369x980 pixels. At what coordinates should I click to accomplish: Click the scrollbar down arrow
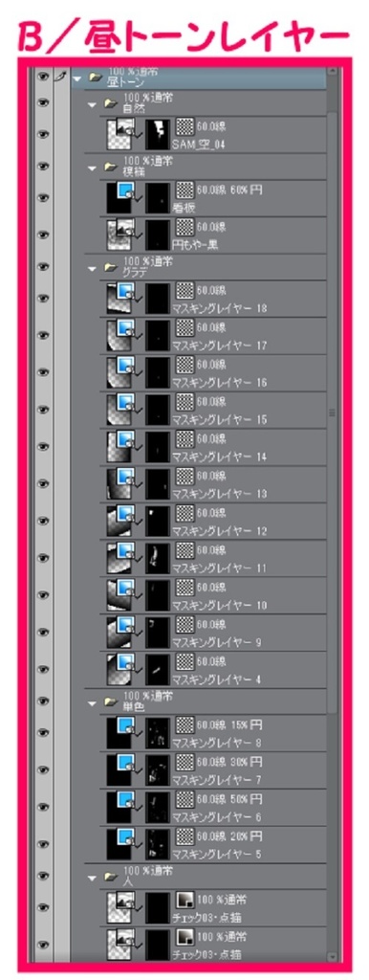point(332,957)
